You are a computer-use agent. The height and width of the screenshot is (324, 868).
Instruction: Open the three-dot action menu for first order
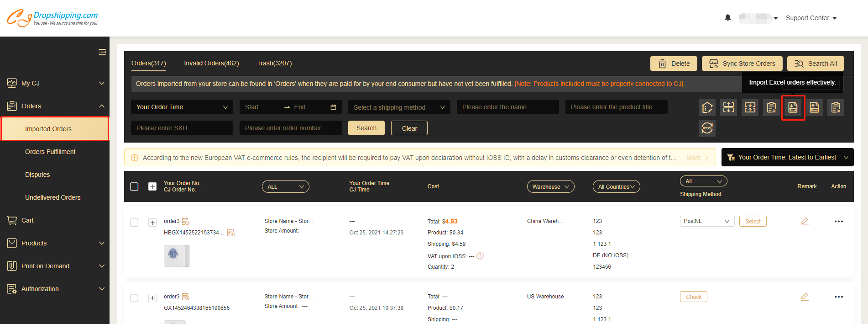838,222
